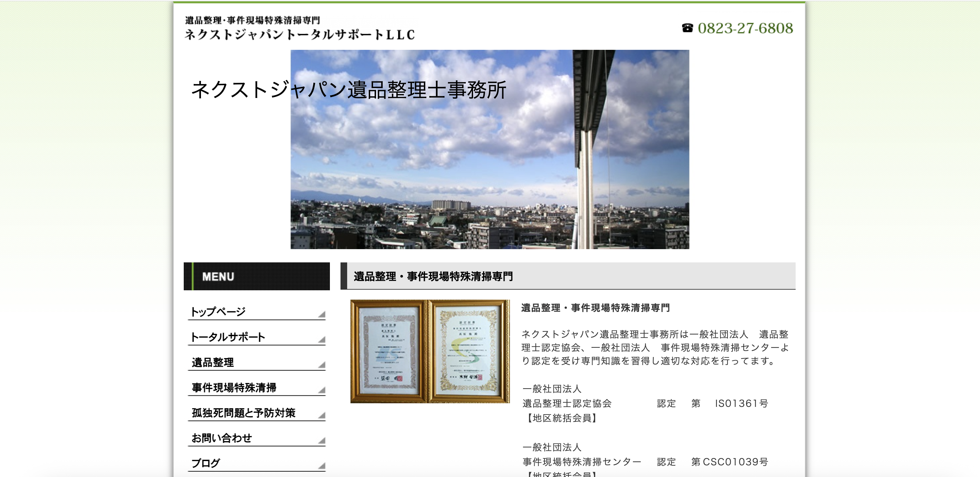
Task: Click the text 遺品整理士認定協会
Action: (567, 403)
